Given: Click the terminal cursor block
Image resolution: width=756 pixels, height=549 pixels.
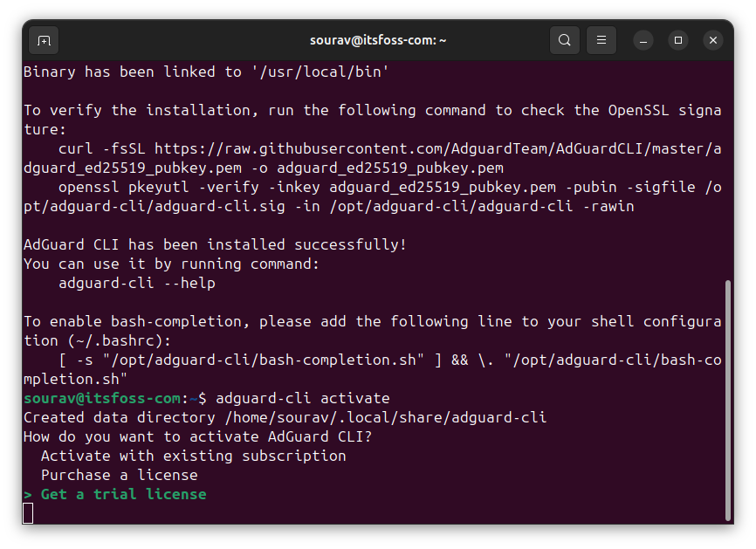Looking at the screenshot, I should (x=27, y=513).
